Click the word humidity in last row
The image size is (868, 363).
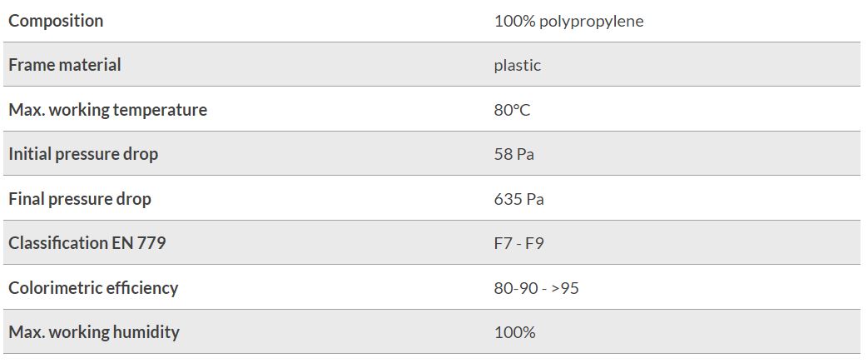pos(146,332)
